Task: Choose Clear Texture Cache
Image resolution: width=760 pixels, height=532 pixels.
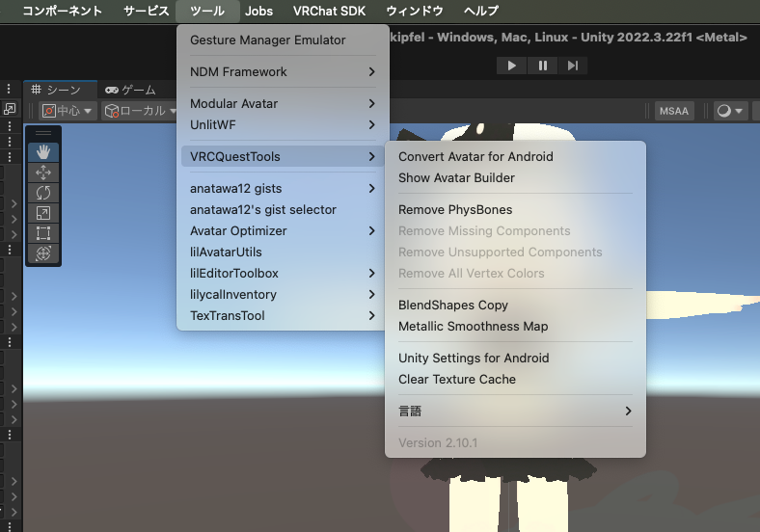Action: point(515,380)
